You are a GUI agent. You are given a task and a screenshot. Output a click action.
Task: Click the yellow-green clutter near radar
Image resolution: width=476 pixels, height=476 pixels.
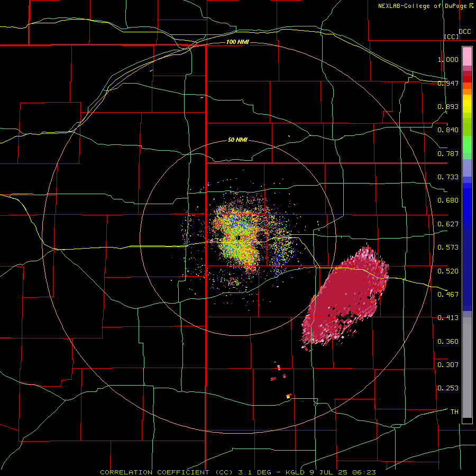point(240,240)
